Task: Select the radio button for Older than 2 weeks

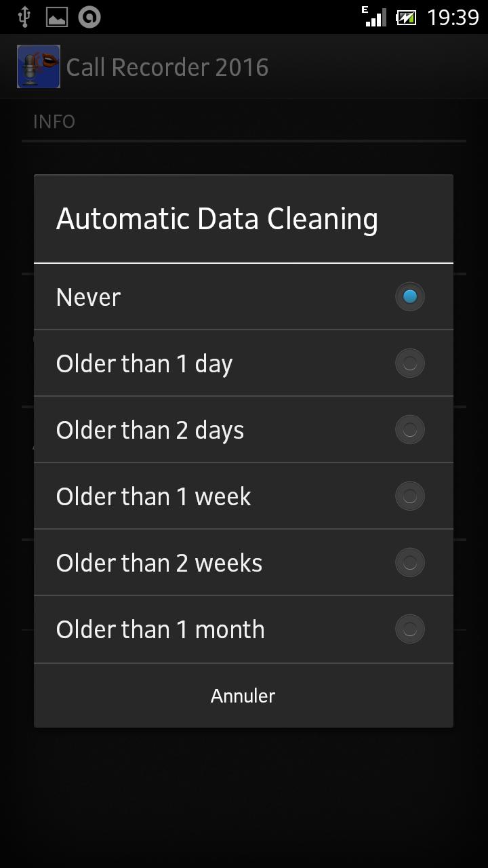Action: coord(409,563)
